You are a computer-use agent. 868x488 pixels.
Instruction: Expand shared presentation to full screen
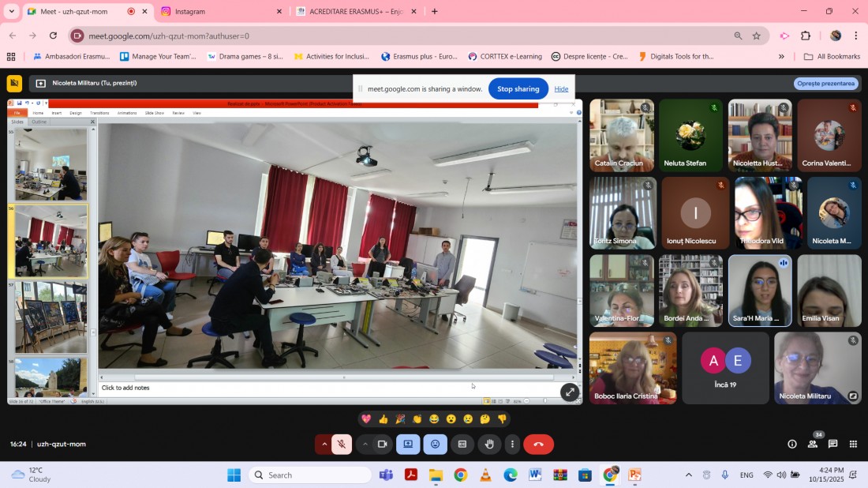(570, 392)
